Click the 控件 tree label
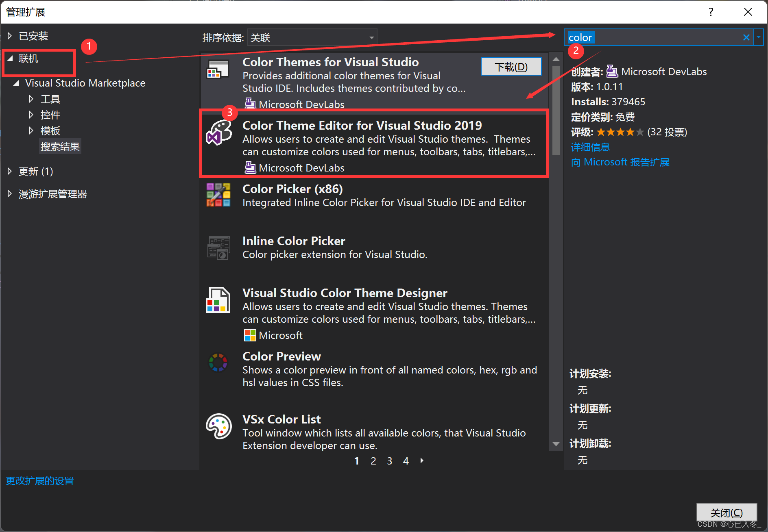The image size is (768, 532). (50, 115)
